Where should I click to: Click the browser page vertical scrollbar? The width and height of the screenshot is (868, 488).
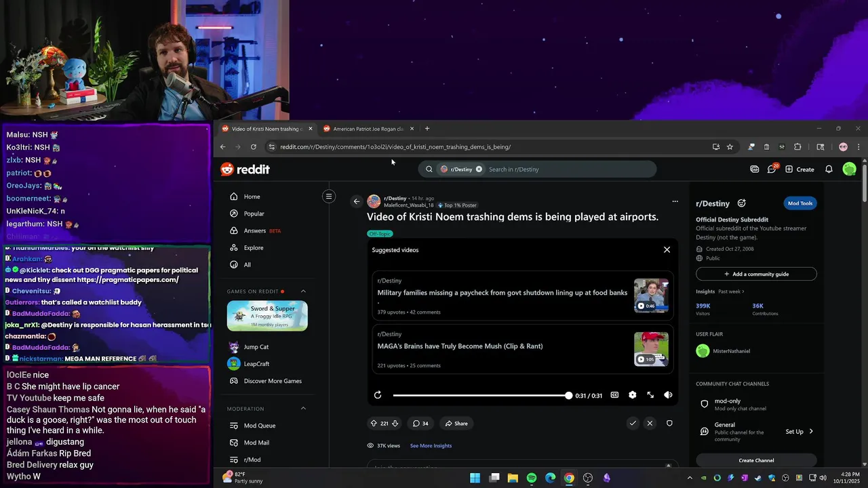point(864,183)
